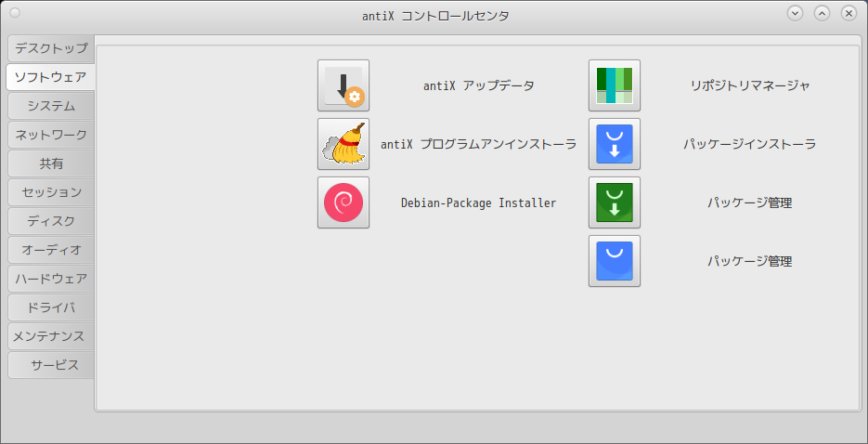Open the システム tab
868x444 pixels.
(x=51, y=106)
